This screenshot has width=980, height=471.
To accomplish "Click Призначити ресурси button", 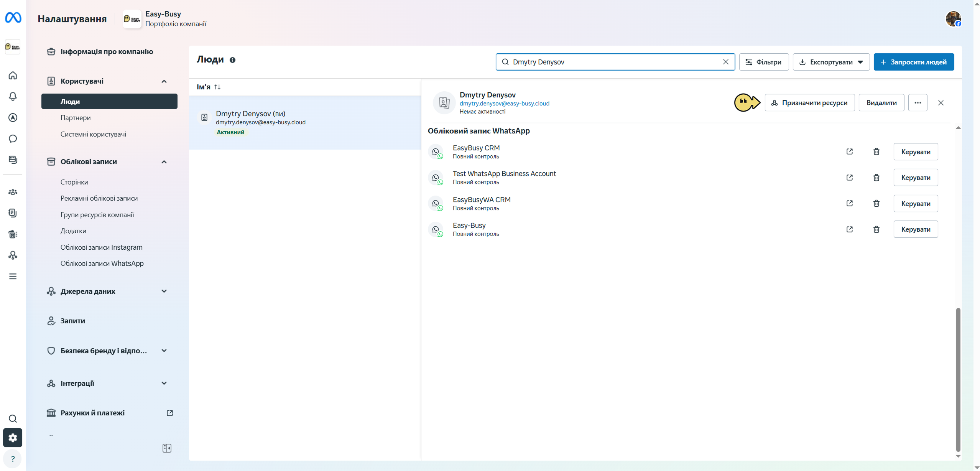I will click(x=810, y=103).
